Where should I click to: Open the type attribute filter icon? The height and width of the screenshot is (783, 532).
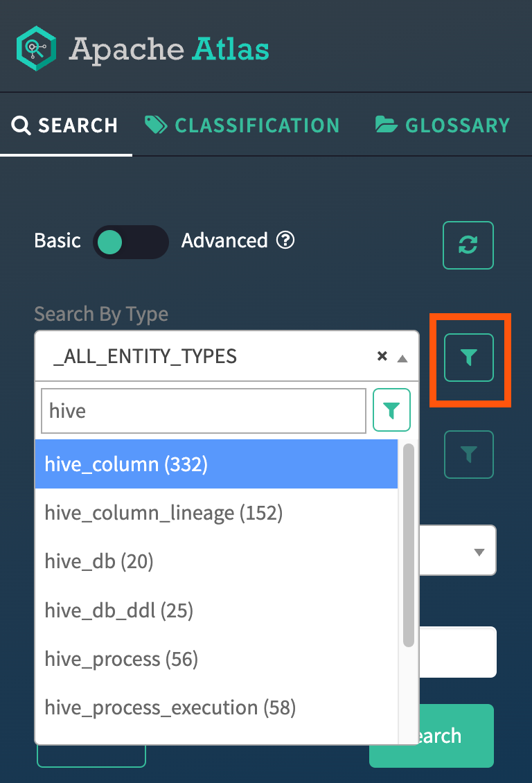pos(469,358)
